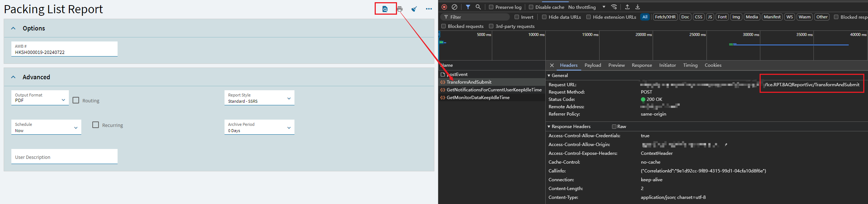Viewport: 868px width, 204px height.
Task: Filter by Fetch/XHR requests
Action: (x=665, y=17)
